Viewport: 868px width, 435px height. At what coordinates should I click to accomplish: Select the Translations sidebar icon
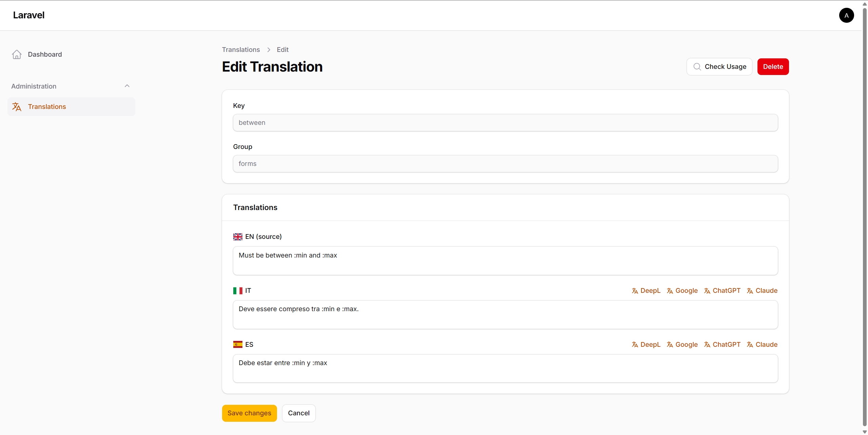[17, 106]
